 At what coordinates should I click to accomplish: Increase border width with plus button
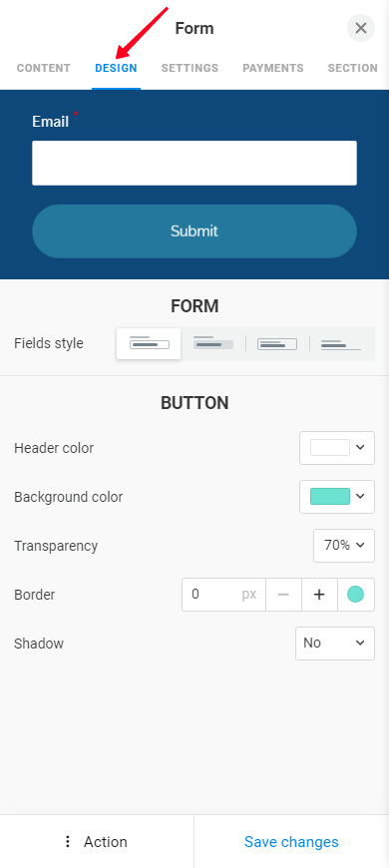(319, 595)
